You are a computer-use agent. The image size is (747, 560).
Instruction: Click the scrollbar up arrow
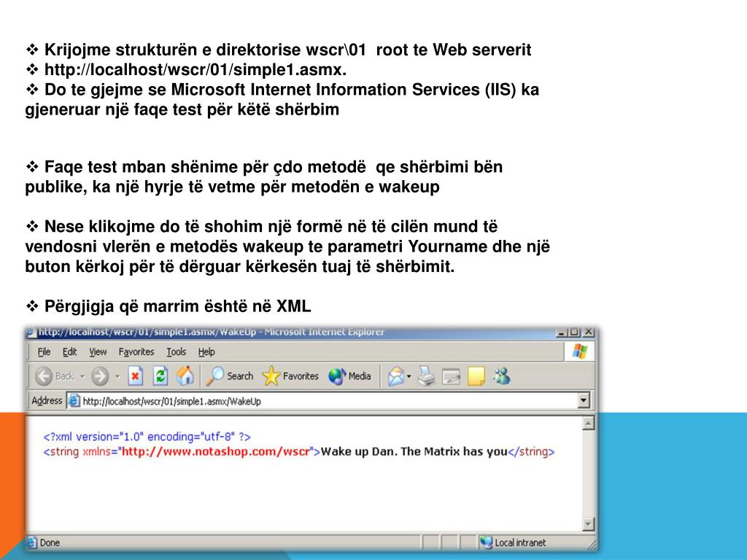tap(589, 423)
